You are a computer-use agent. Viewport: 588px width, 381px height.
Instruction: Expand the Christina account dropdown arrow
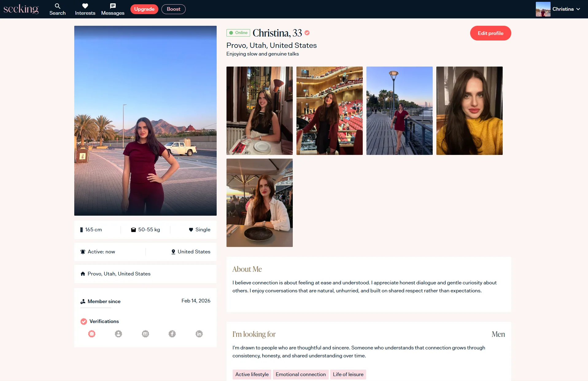point(578,9)
